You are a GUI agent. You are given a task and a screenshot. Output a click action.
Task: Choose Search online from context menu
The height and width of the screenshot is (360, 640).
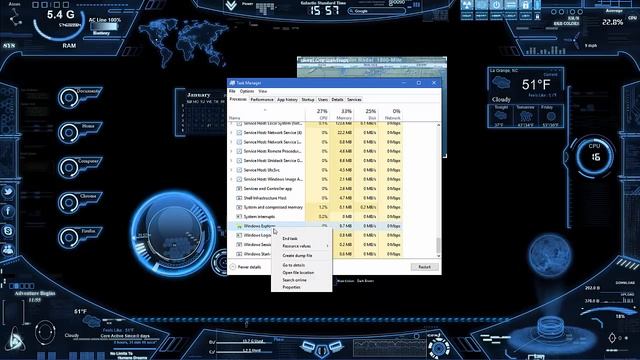[x=302, y=280]
